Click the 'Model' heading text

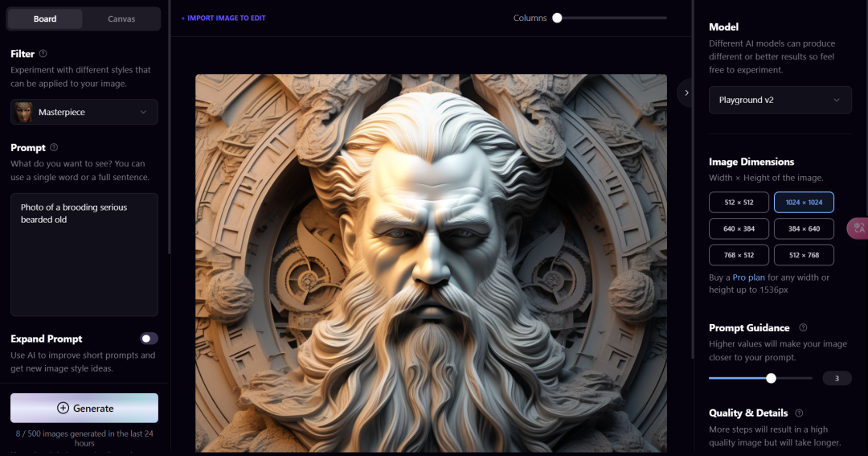[x=723, y=27]
